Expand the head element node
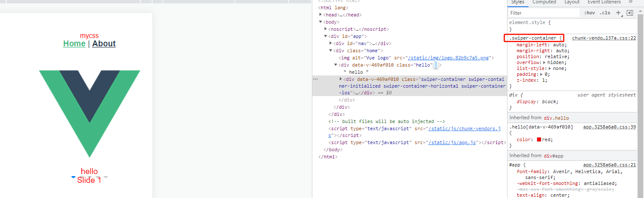 click(x=321, y=15)
